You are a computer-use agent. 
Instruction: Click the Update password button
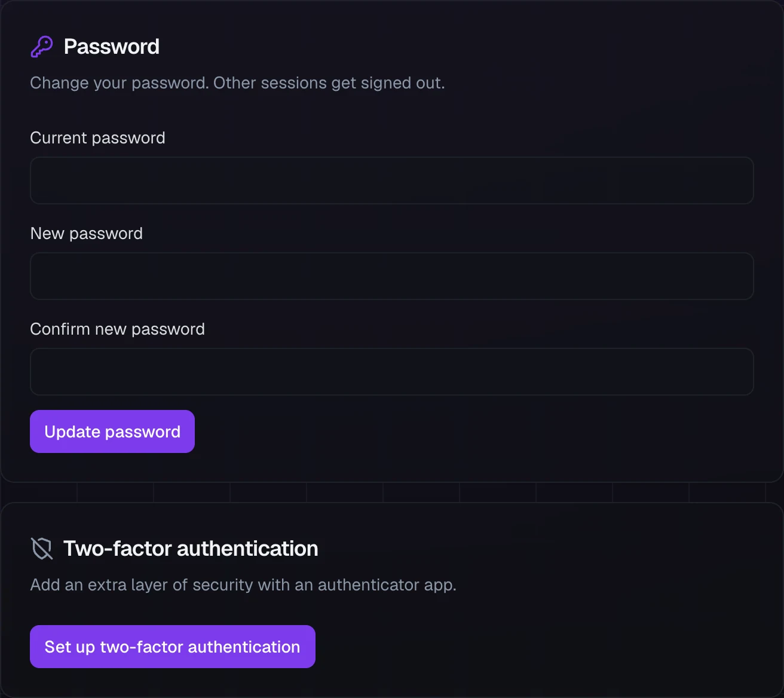click(112, 431)
